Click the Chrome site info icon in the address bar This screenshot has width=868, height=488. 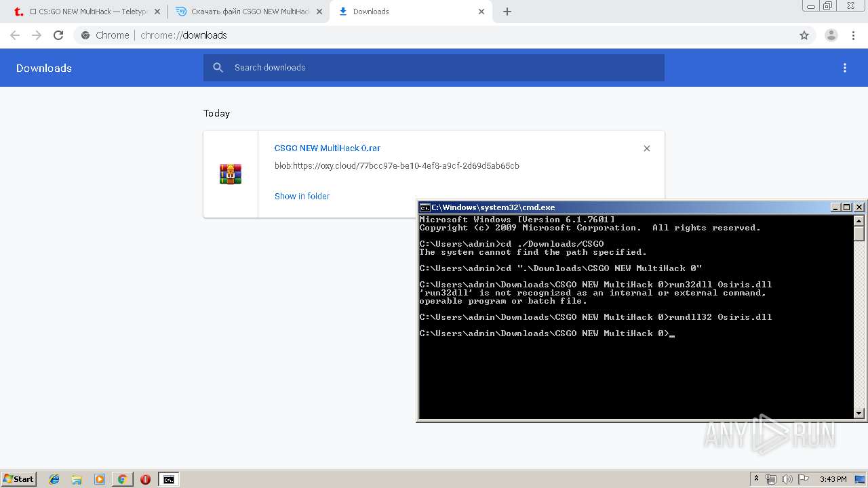(85, 35)
